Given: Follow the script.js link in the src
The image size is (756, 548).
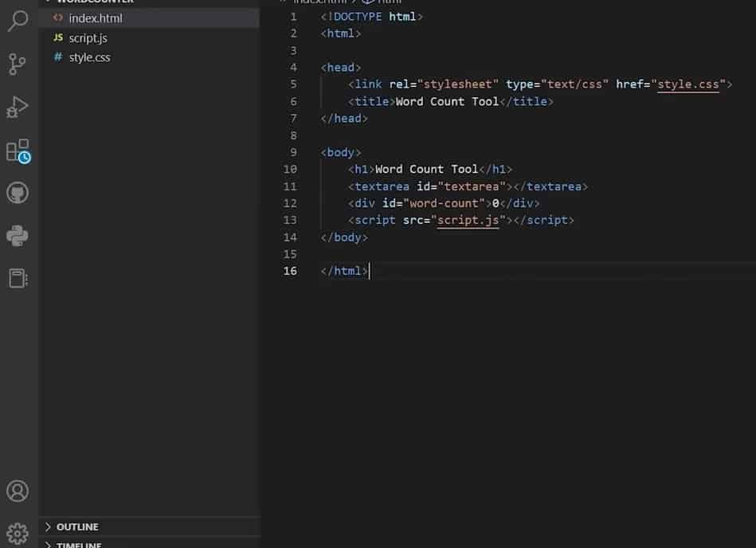Looking at the screenshot, I should (x=468, y=221).
